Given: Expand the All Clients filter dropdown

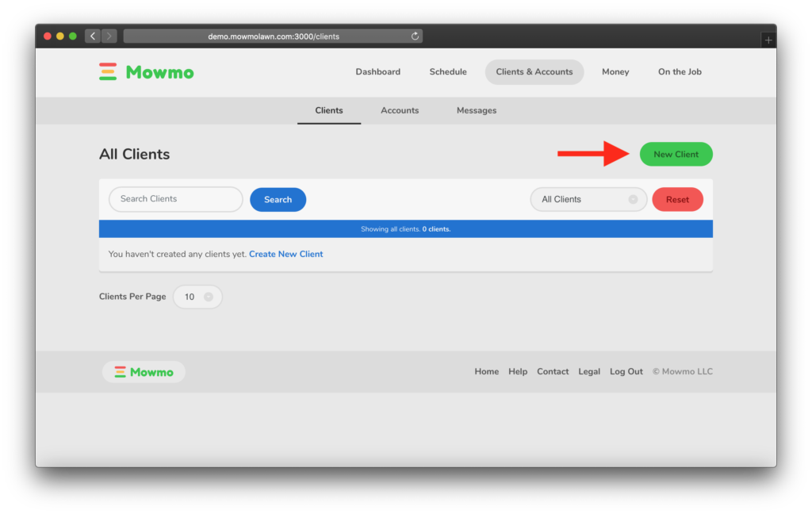Looking at the screenshot, I should coord(589,199).
